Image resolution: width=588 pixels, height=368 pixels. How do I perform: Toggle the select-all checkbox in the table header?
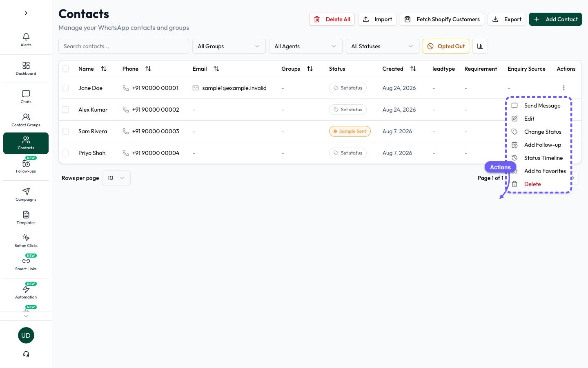65,69
